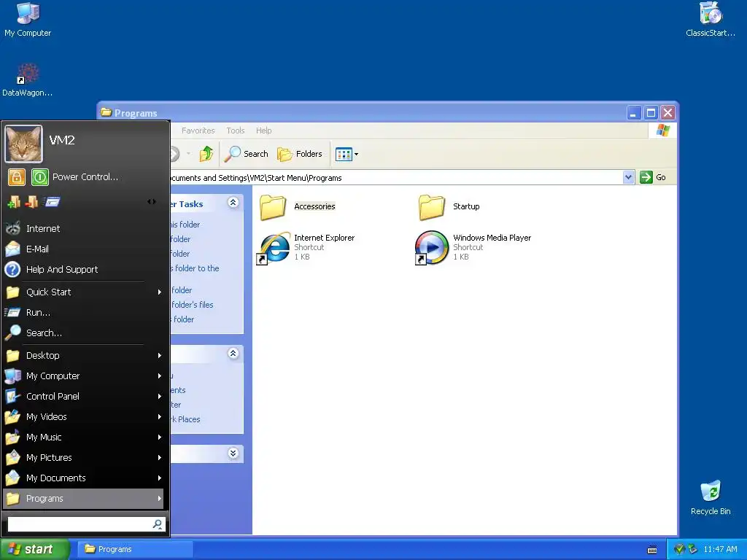
Task: Toggle Folders pane button
Action: pyautogui.click(x=300, y=154)
